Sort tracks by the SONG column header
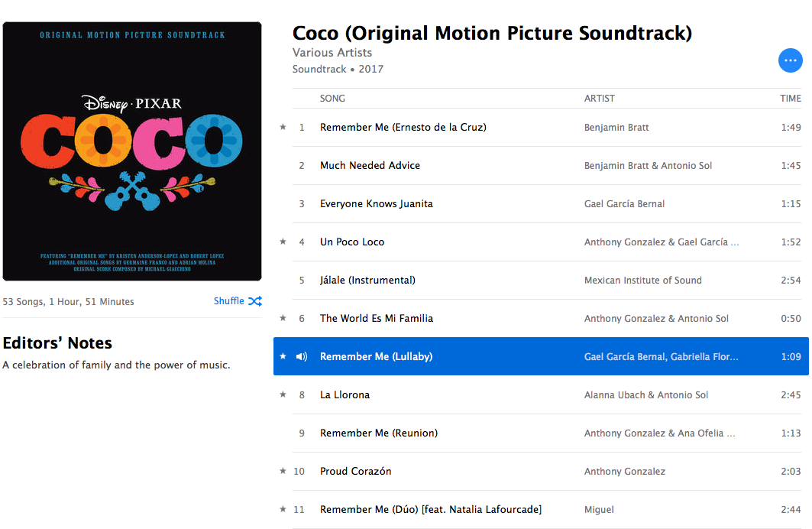This screenshot has height=529, width=812. point(332,99)
